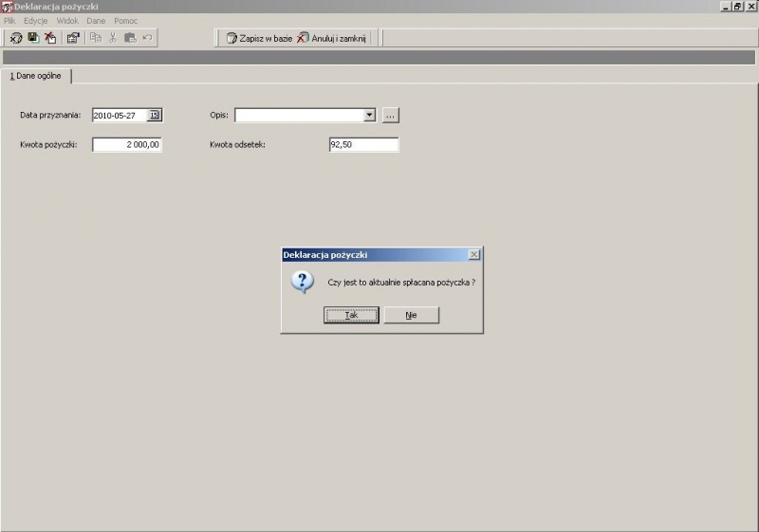Image resolution: width=759 pixels, height=532 pixels.
Task: Open the Dane menu
Action: 96,21
